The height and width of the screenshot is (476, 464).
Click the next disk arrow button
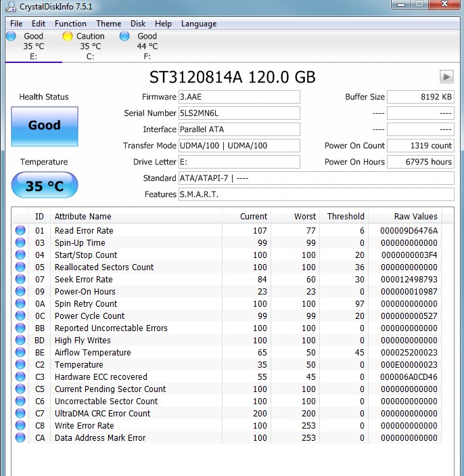click(446, 77)
